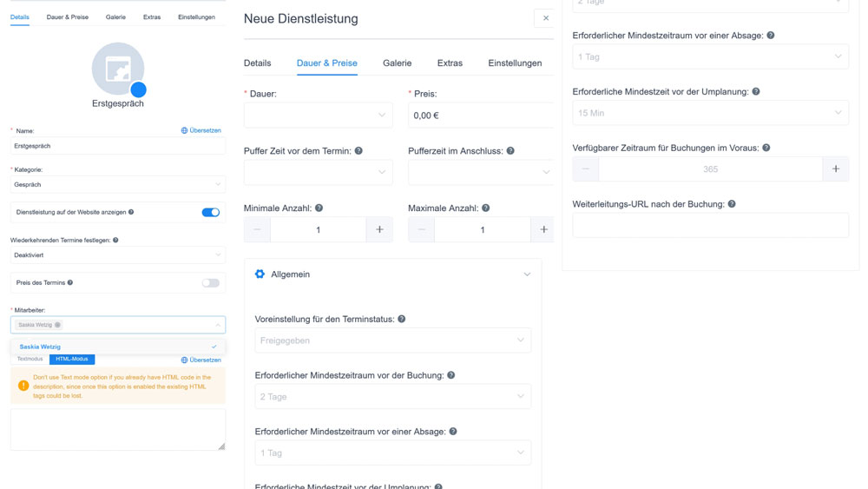Screen dimensions: 868x489
Task: Select Textmodus for the description
Action: tap(30, 359)
